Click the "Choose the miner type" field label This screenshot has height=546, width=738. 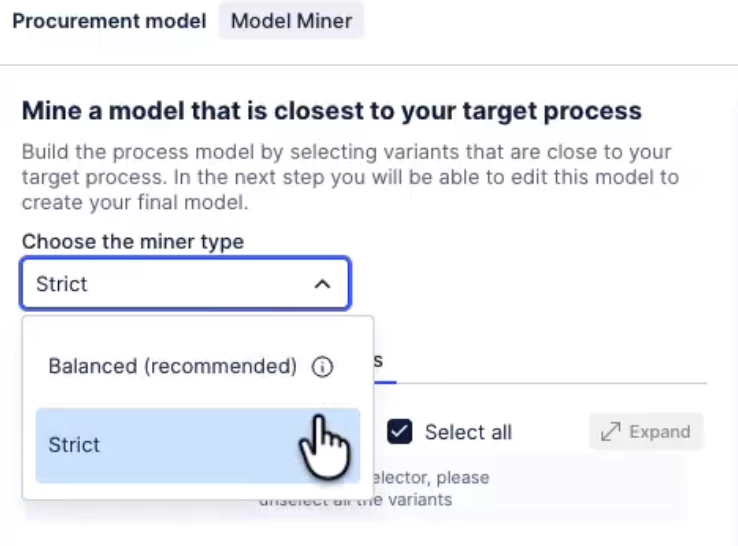132,241
